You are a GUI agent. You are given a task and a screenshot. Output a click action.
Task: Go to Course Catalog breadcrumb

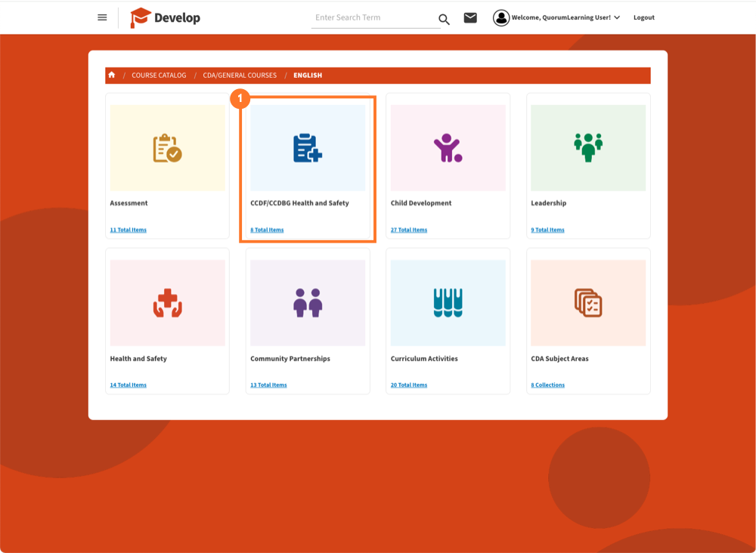click(x=159, y=76)
